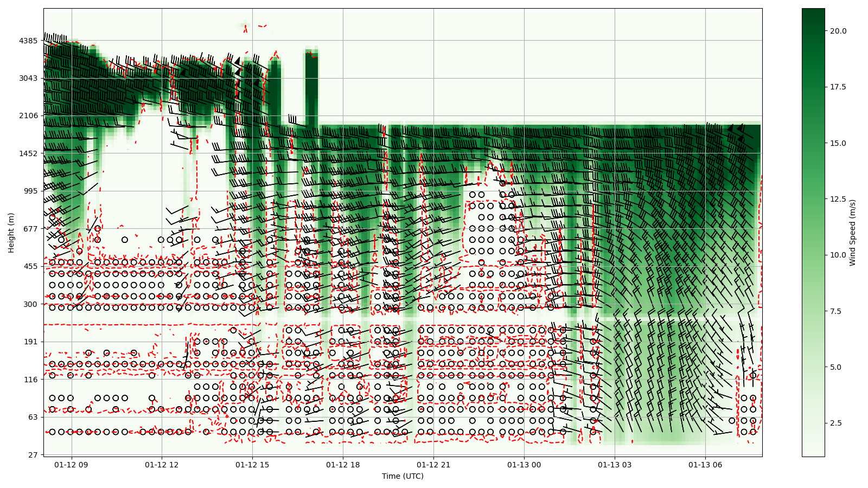The width and height of the screenshot is (868, 488).
Task: Click the 20.0 value on the colorbar
Action: [x=838, y=31]
